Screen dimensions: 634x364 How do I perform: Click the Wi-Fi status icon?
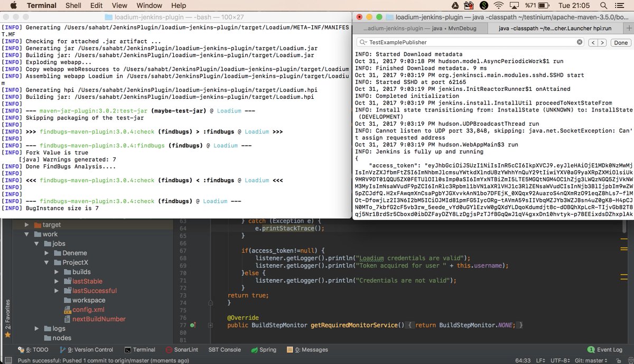499,6
